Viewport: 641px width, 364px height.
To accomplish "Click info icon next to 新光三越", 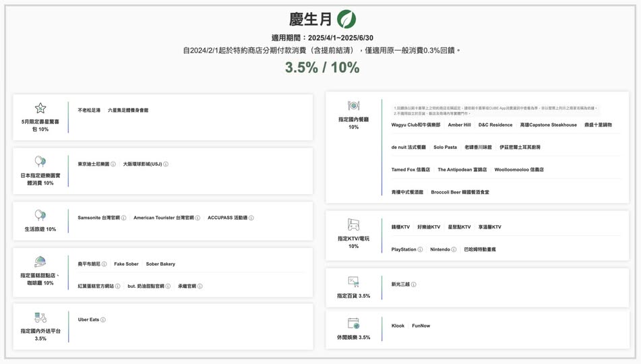I will pos(414,284).
